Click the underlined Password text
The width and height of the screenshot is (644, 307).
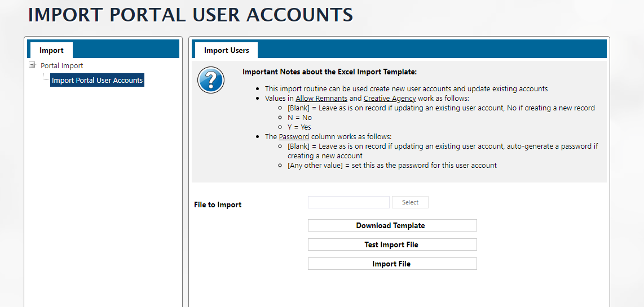click(x=294, y=137)
